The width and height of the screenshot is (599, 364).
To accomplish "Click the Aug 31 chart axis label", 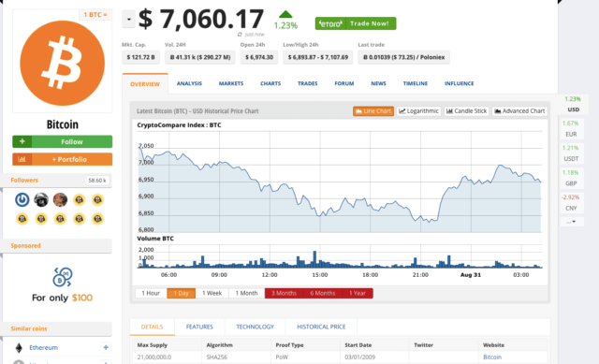I will (470, 275).
